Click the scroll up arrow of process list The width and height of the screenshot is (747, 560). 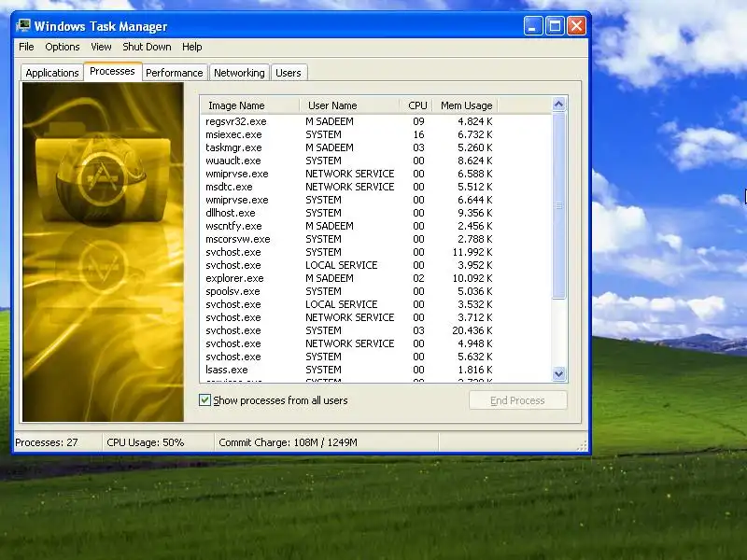click(558, 105)
